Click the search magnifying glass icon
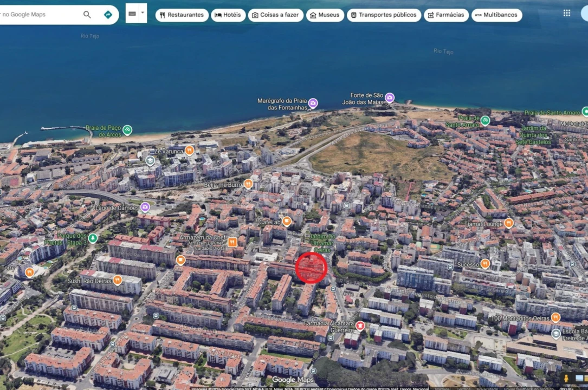 87,15
